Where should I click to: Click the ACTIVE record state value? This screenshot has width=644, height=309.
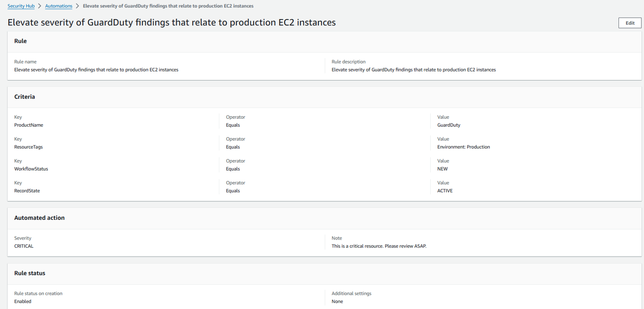tap(445, 191)
